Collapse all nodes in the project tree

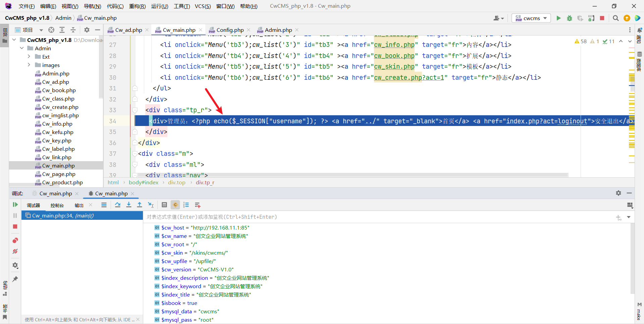coord(73,30)
